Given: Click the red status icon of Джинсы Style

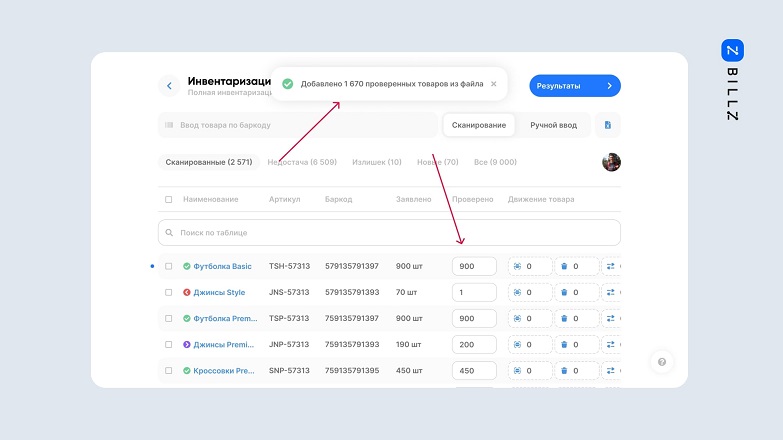Looking at the screenshot, I should pos(186,293).
